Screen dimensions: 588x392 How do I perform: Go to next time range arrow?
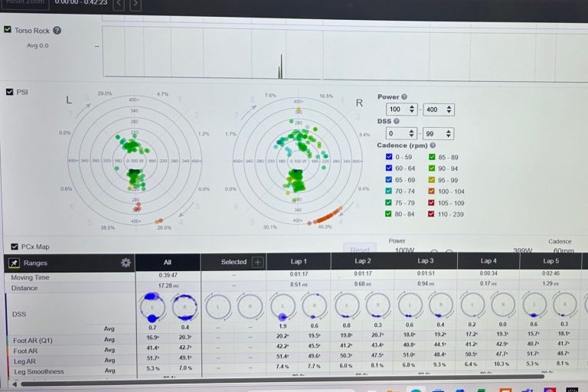(x=135, y=5)
